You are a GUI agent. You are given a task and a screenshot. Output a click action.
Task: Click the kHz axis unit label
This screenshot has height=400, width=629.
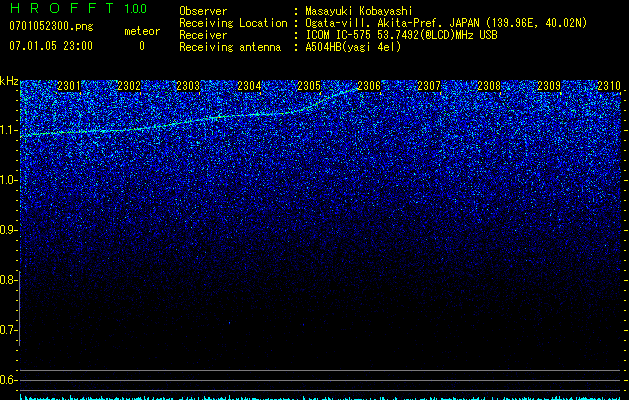[x=9, y=81]
